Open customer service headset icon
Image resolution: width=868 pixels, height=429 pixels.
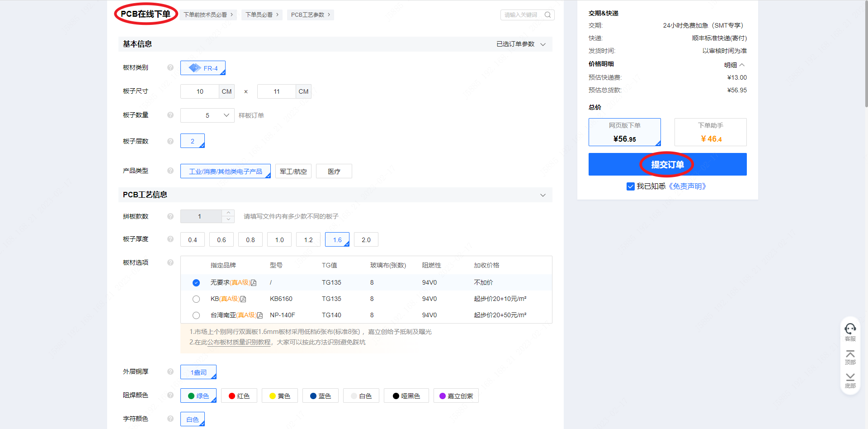850,329
